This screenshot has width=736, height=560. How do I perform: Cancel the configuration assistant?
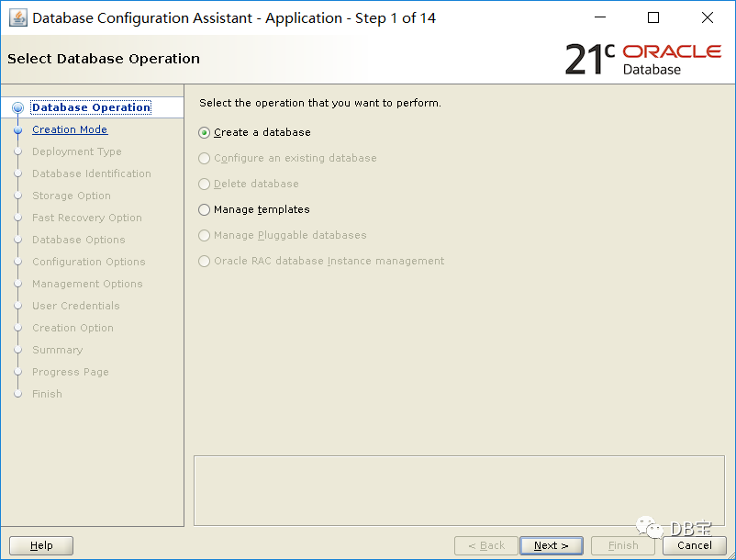(x=695, y=545)
